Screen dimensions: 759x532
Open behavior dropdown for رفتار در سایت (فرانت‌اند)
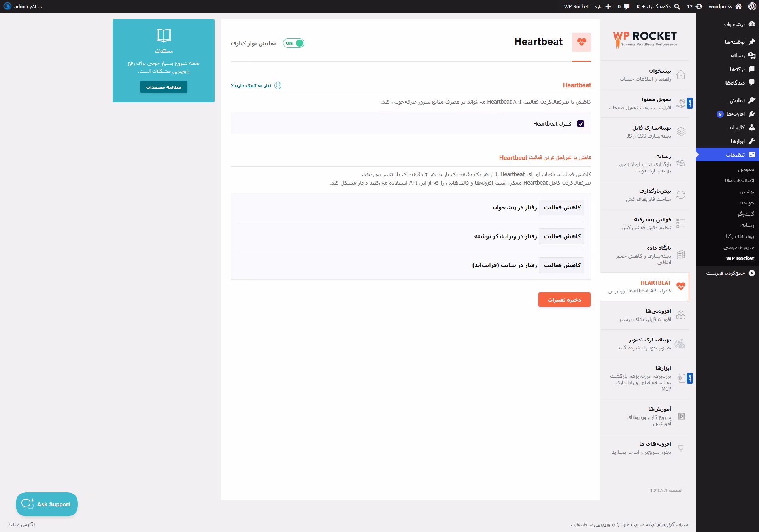click(562, 265)
